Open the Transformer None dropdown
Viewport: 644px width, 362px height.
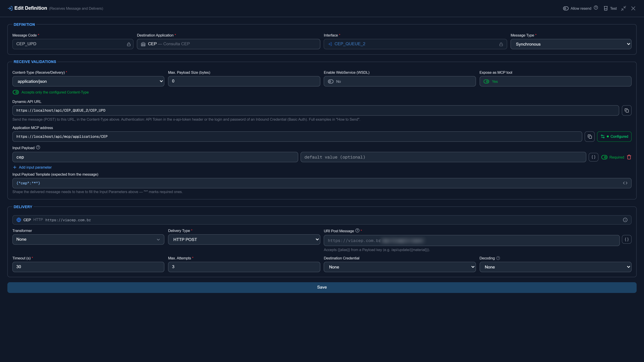point(88,239)
